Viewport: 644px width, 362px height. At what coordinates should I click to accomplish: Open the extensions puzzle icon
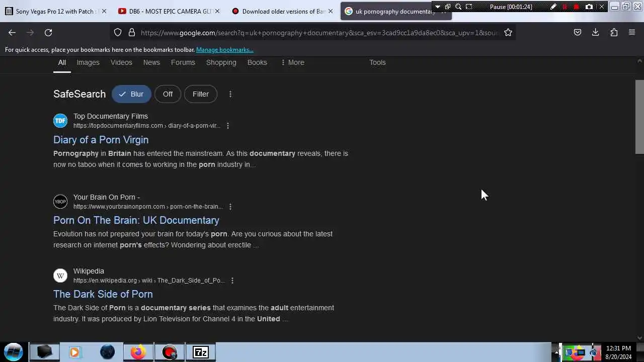click(x=614, y=32)
